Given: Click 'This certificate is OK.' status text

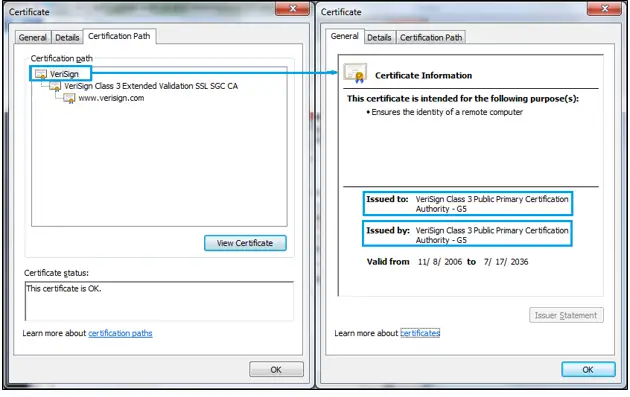Looking at the screenshot, I should (x=63, y=289).
